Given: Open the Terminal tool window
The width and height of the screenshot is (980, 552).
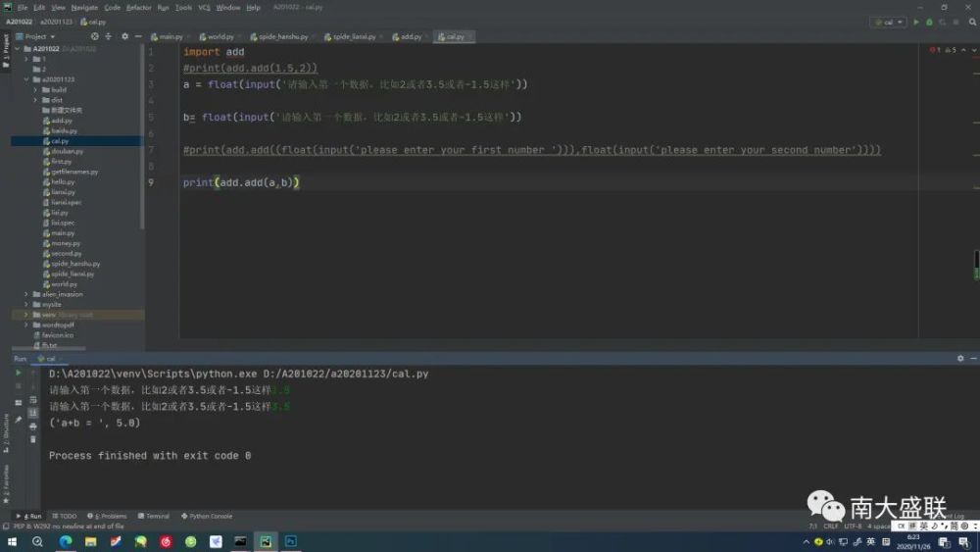Looking at the screenshot, I should click(154, 517).
